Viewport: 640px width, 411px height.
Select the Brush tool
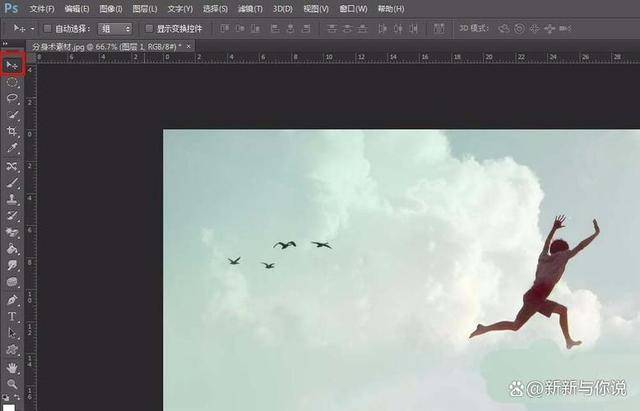tap(12, 183)
